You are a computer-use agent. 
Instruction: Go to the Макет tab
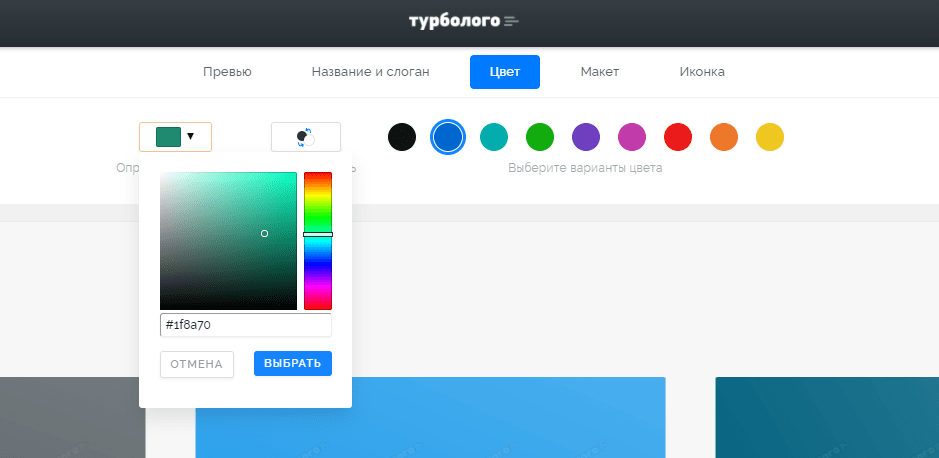point(599,72)
